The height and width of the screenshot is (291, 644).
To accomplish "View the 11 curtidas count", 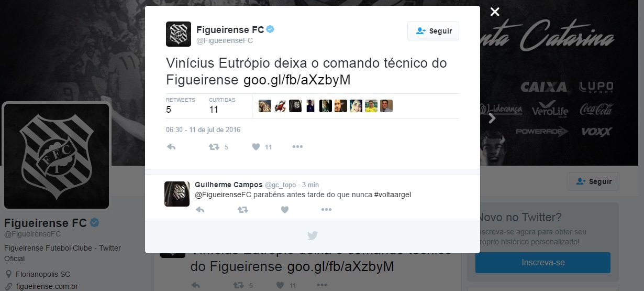I will (x=222, y=106).
